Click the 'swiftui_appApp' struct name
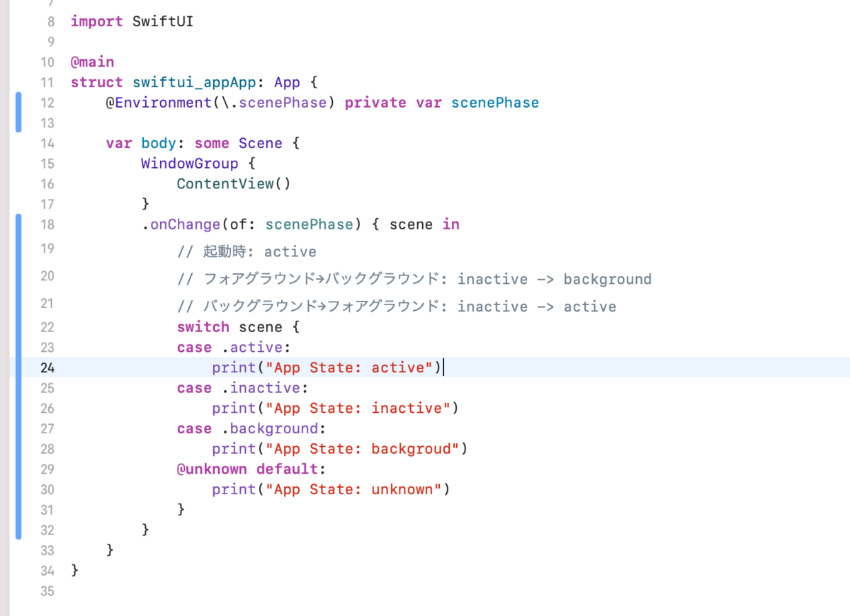Screen dimensions: 850x616 click(x=193, y=83)
